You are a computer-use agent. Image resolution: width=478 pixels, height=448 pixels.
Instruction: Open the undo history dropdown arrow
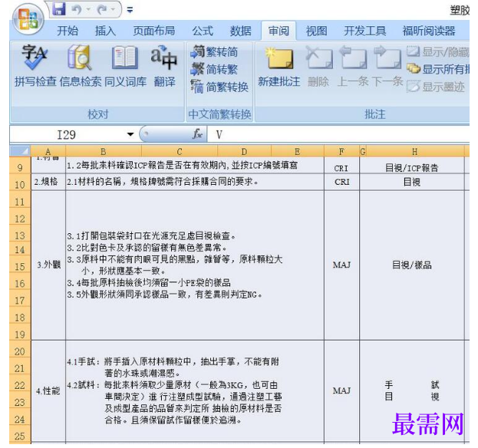(88, 9)
